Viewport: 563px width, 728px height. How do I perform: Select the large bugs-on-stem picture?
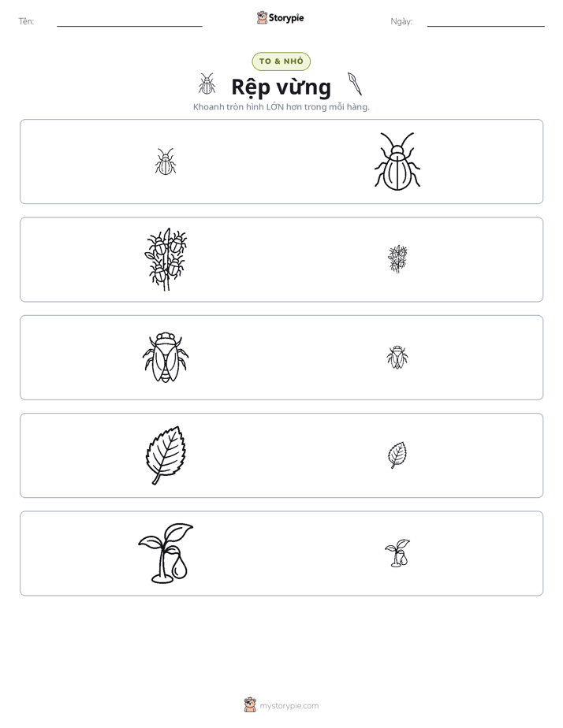tap(166, 259)
